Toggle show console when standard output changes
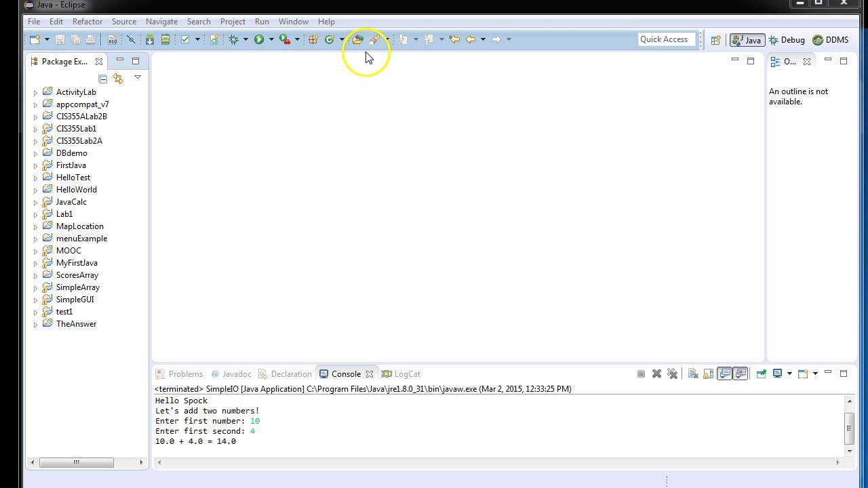The width and height of the screenshot is (868, 488). (724, 373)
